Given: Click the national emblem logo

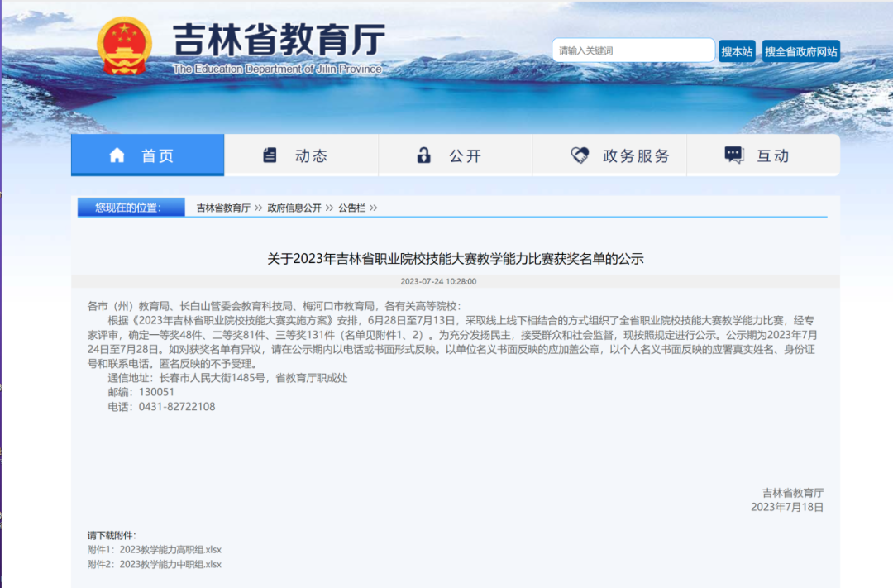Looking at the screenshot, I should (124, 45).
